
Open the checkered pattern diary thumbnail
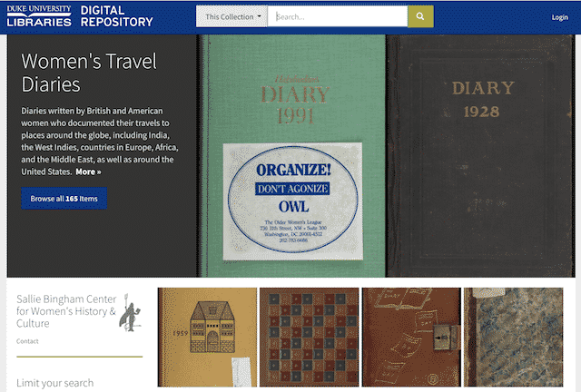(x=309, y=338)
